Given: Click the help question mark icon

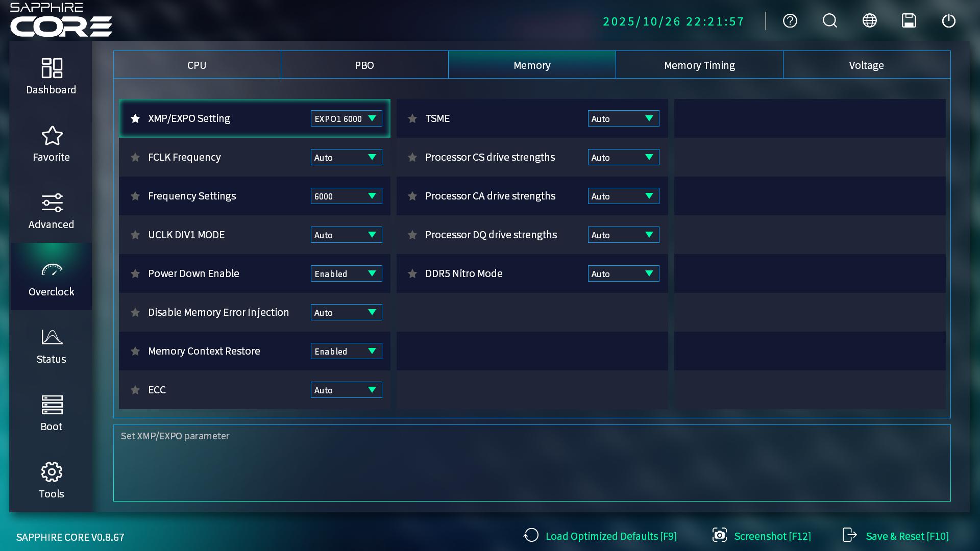Looking at the screenshot, I should point(790,21).
